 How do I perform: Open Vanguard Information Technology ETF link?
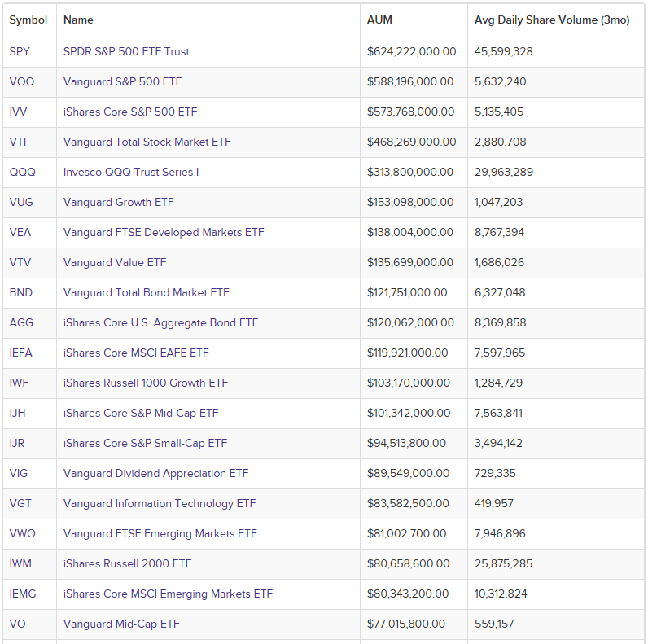pyautogui.click(x=160, y=504)
